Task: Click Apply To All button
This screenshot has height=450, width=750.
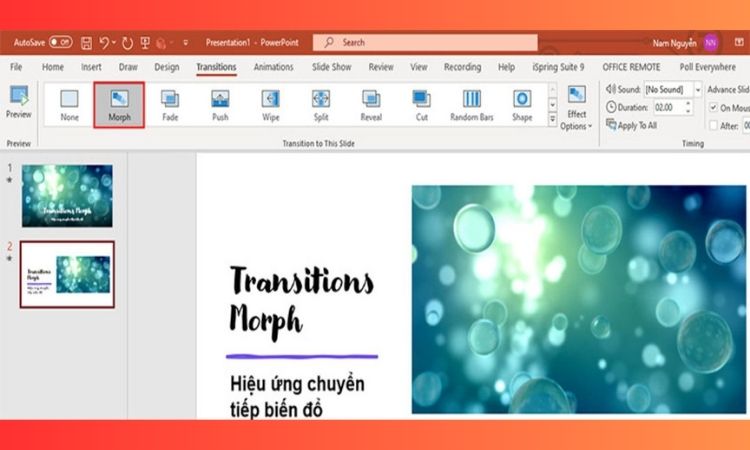Action: click(x=631, y=125)
